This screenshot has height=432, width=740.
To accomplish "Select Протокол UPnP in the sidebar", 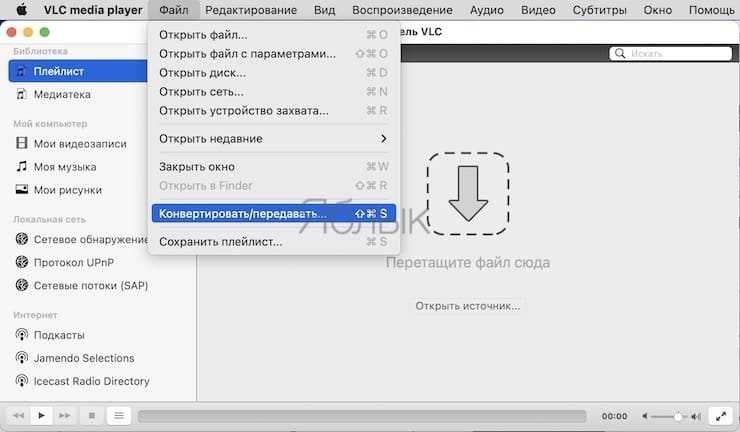I will click(x=74, y=263).
